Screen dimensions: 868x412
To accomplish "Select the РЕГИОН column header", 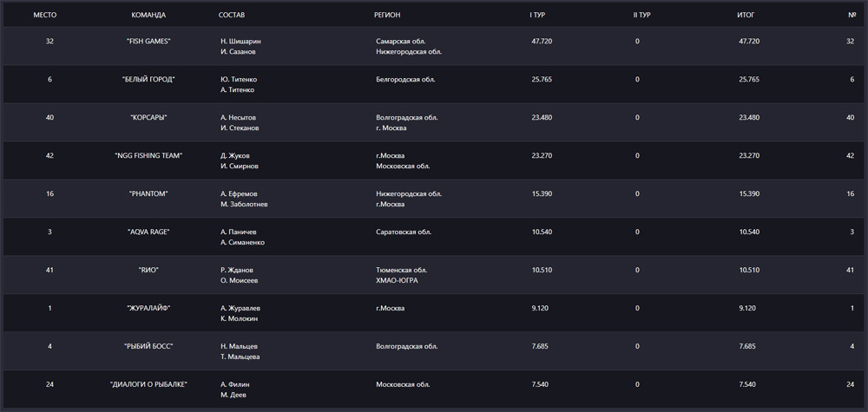I will coord(387,15).
